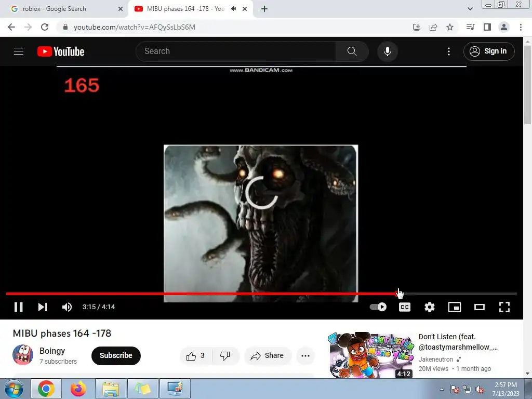The image size is (532, 399).
Task: Seek on the red video progress bar
Action: [x=202, y=294]
